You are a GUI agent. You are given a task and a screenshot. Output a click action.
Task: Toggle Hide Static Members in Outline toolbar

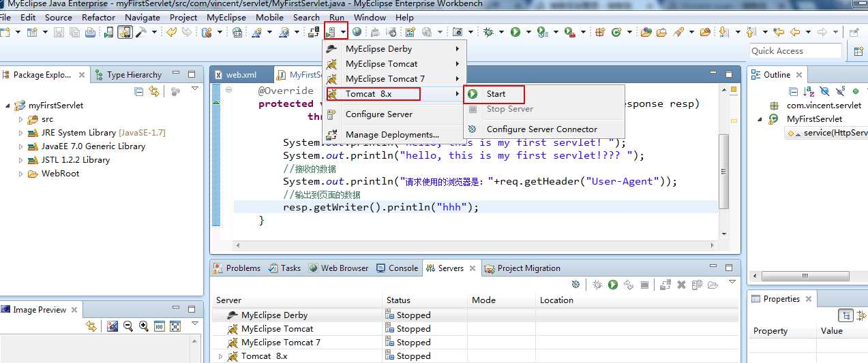coord(840,91)
